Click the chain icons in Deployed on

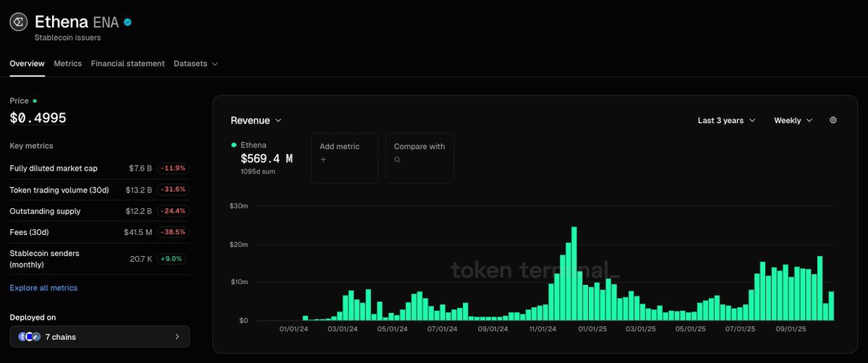click(28, 336)
